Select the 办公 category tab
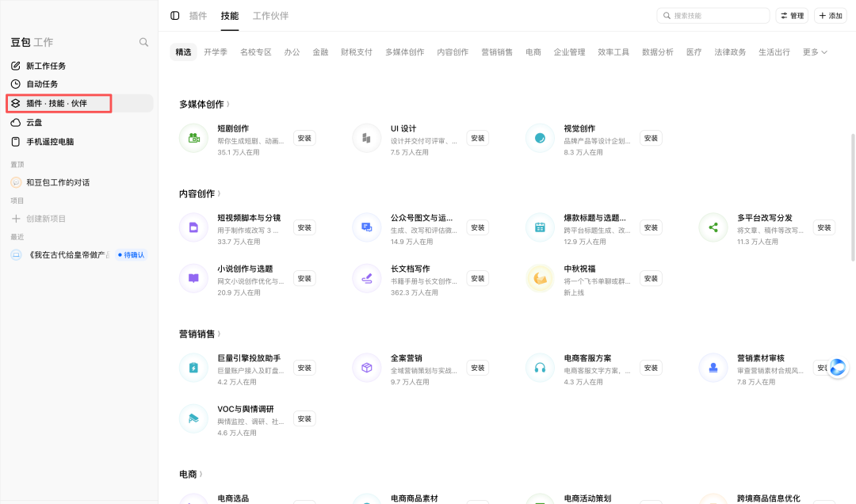The image size is (856, 504). coord(292,52)
